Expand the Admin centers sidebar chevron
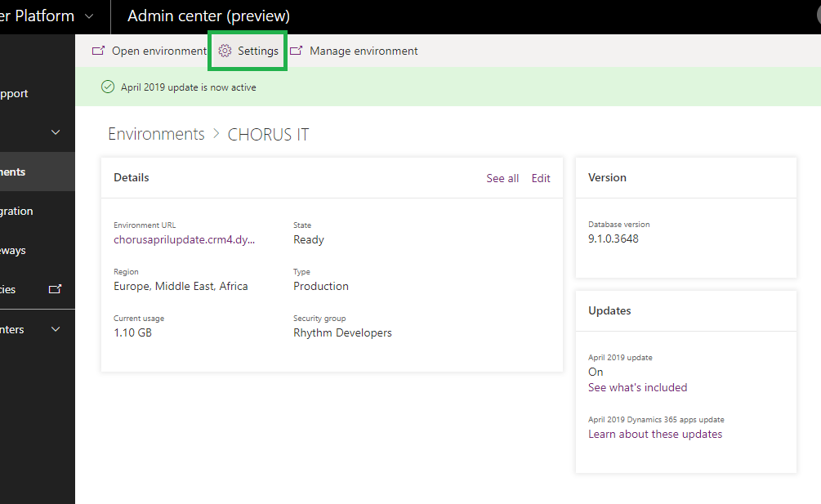The width and height of the screenshot is (821, 504). 56,329
